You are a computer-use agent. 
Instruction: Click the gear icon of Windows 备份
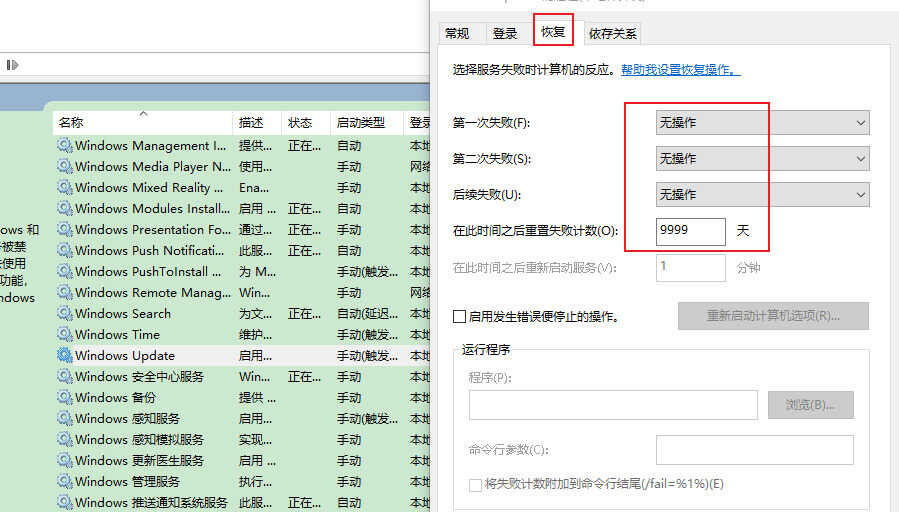[65, 397]
